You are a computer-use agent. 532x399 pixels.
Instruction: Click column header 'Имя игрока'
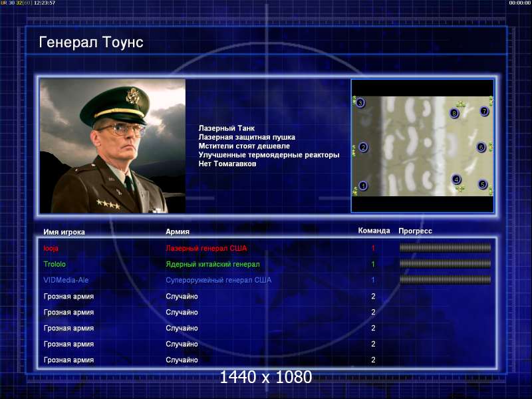pos(64,232)
